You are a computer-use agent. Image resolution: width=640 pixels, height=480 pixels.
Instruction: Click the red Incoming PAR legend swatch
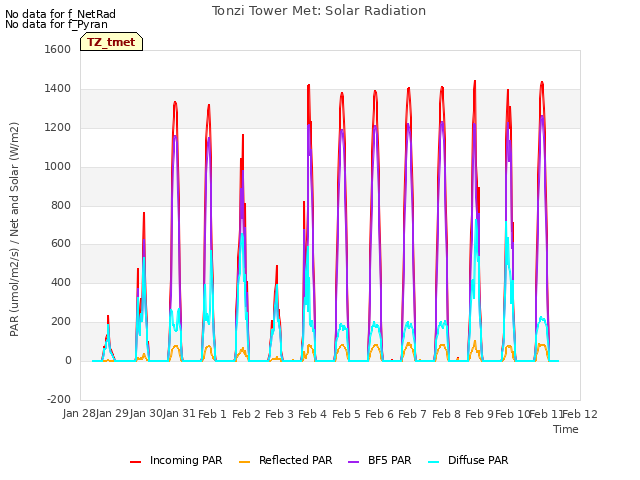pos(136,462)
